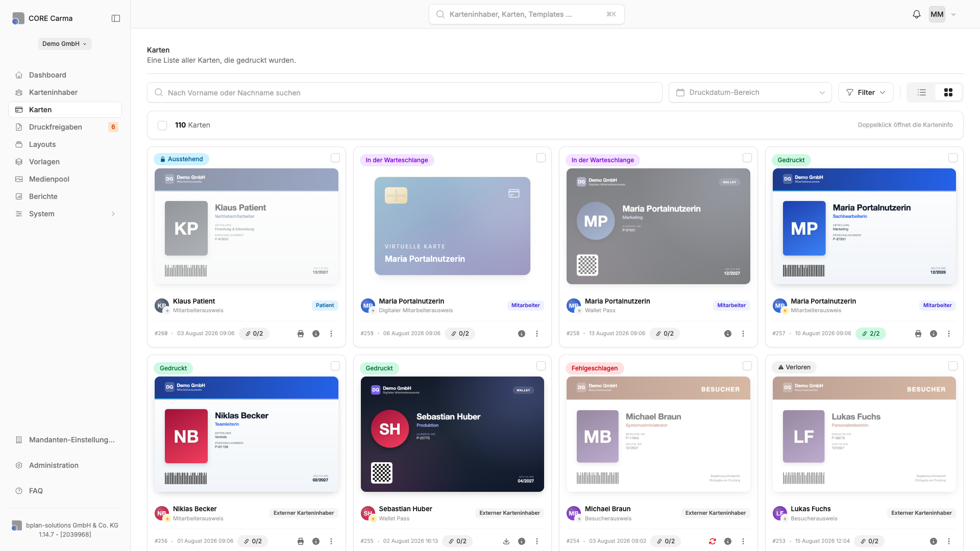
Task: Open the Filter dropdown
Action: tap(866, 92)
